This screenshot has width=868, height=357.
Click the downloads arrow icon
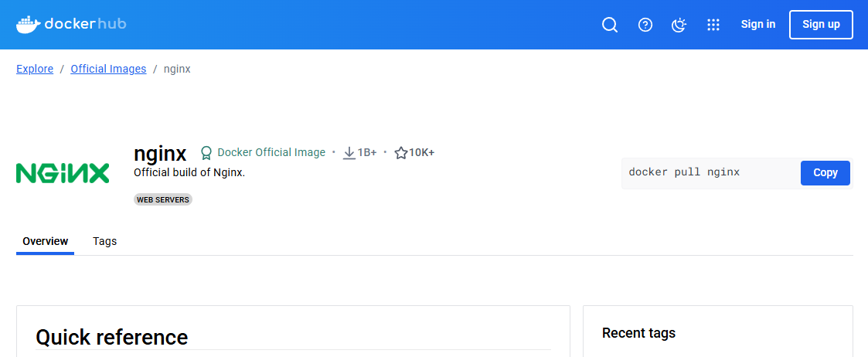pos(349,153)
